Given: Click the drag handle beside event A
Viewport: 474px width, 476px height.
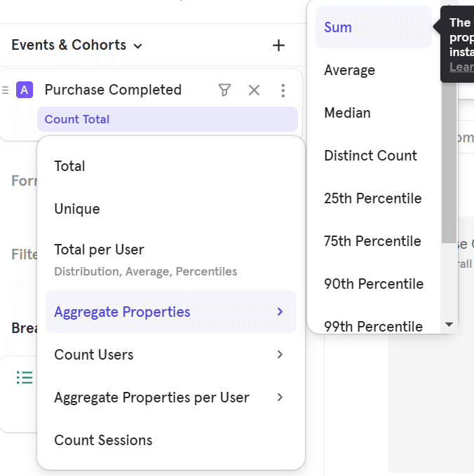Looking at the screenshot, I should pos(5,90).
